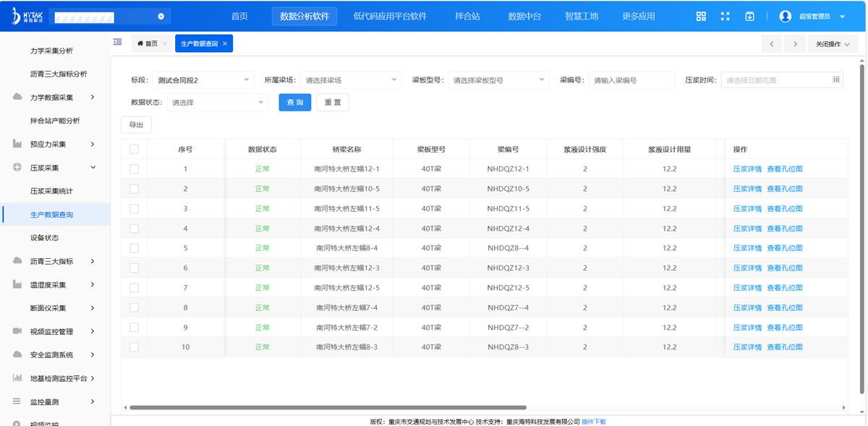Click the 超级管理员 user avatar icon
The height and width of the screenshot is (426, 868).
pos(786,17)
